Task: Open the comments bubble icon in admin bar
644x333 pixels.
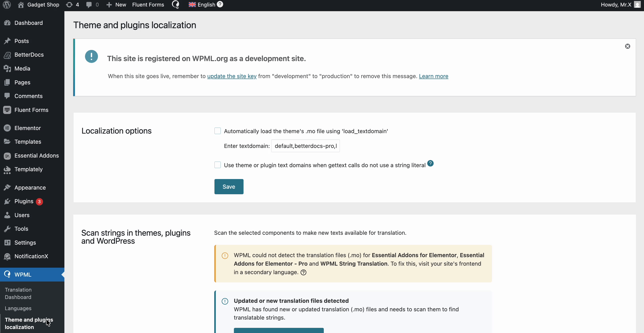Action: (89, 4)
